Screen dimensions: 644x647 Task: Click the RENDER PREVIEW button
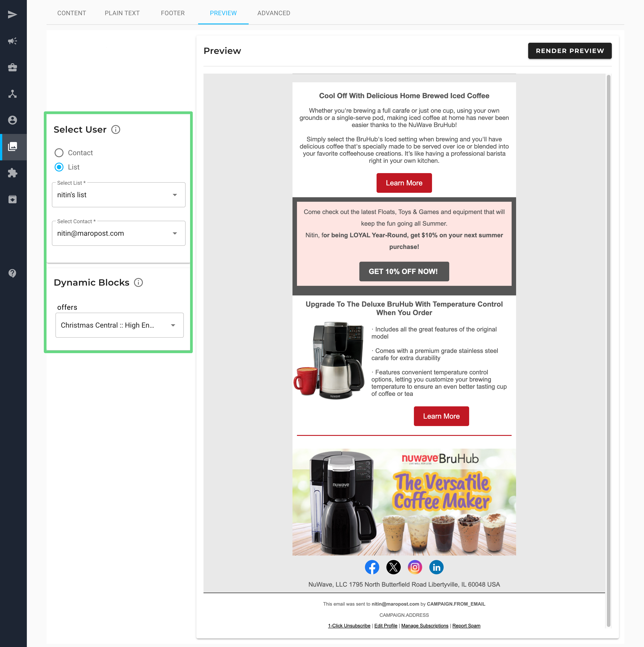[x=570, y=51]
